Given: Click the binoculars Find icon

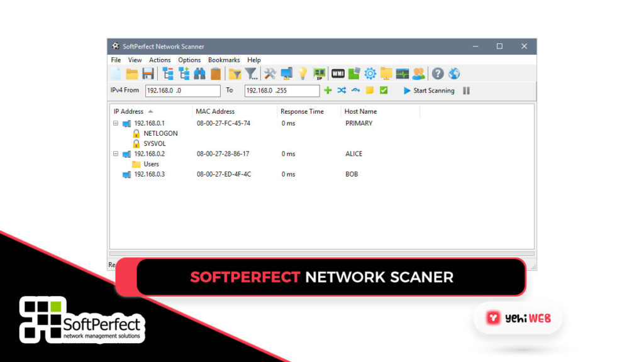Looking at the screenshot, I should (200, 74).
